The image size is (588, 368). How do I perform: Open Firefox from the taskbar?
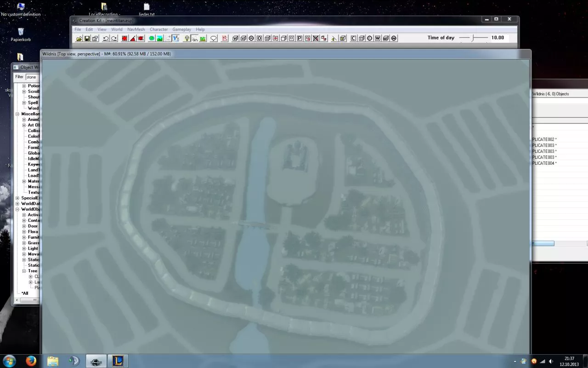[x=31, y=361]
